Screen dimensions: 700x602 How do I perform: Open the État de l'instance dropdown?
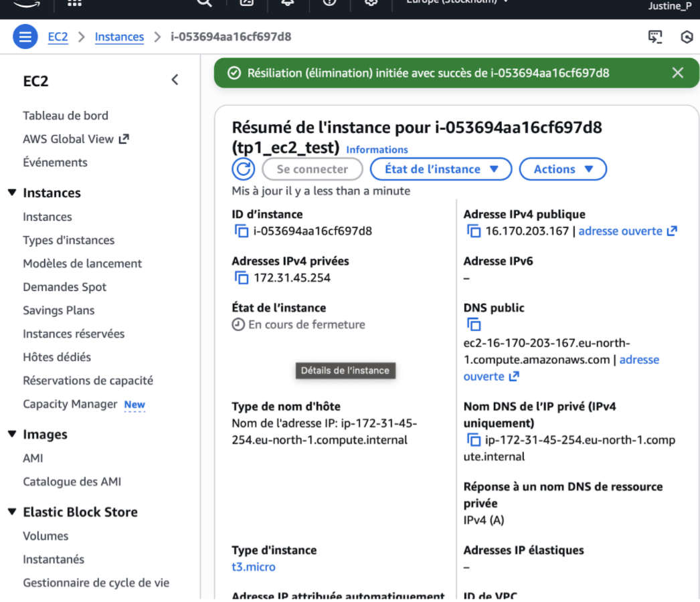tap(440, 169)
